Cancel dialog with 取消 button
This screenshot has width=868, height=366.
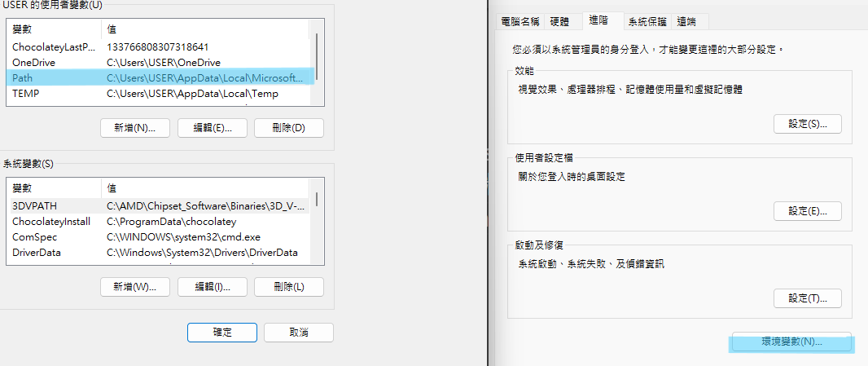[299, 333]
